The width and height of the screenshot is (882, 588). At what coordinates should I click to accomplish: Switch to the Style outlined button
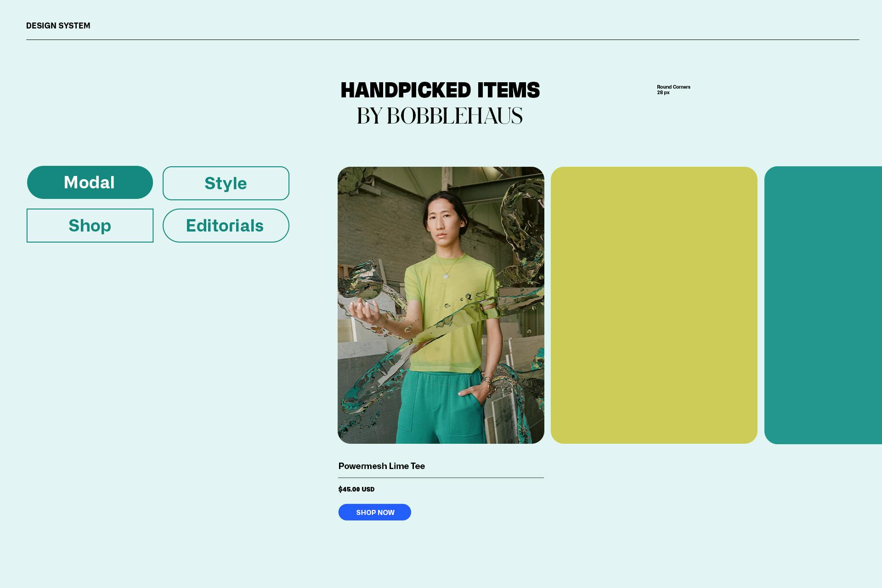point(226,183)
